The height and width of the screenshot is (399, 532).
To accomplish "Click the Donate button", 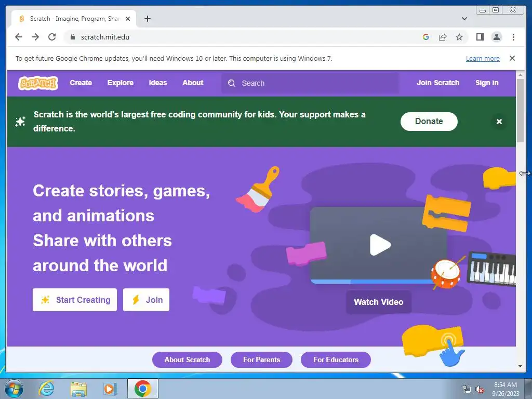I will [x=429, y=122].
